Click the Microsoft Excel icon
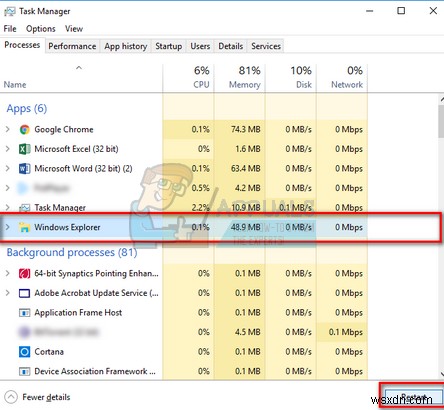The height and width of the screenshot is (410, 444). pos(24,149)
